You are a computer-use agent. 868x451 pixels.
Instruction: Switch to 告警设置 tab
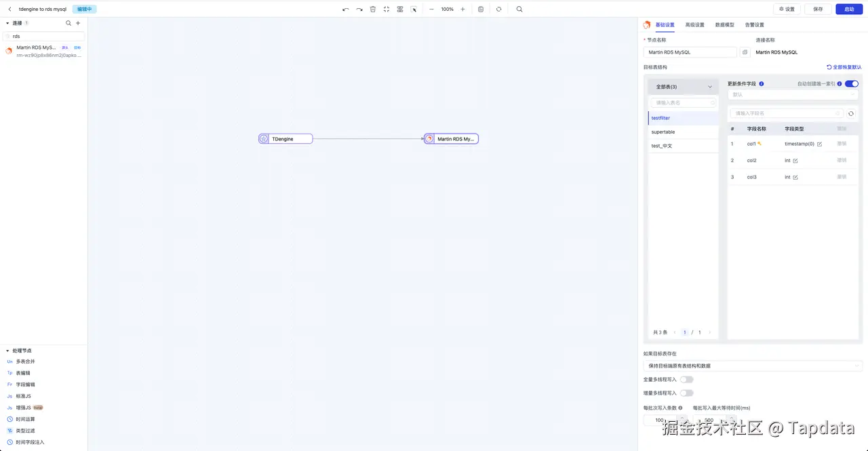coord(754,25)
